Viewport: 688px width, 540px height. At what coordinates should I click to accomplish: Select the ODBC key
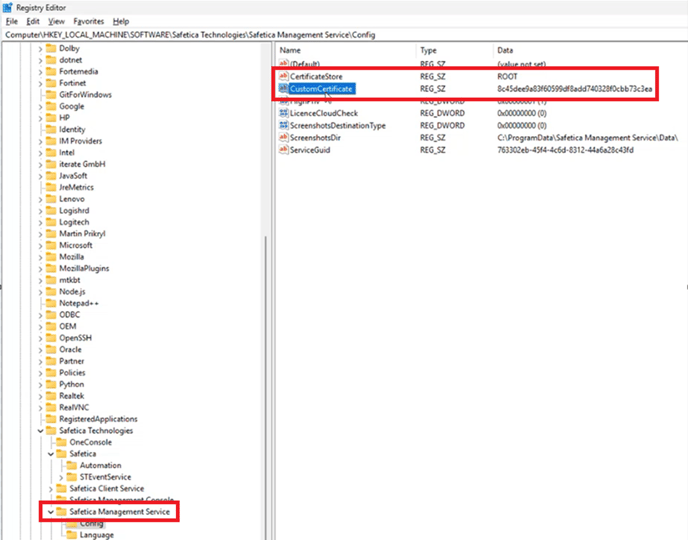point(69,315)
